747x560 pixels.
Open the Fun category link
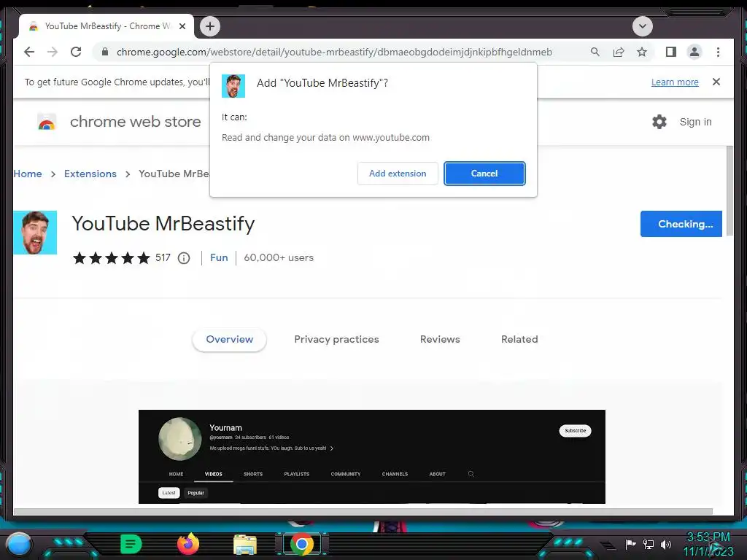[219, 257]
